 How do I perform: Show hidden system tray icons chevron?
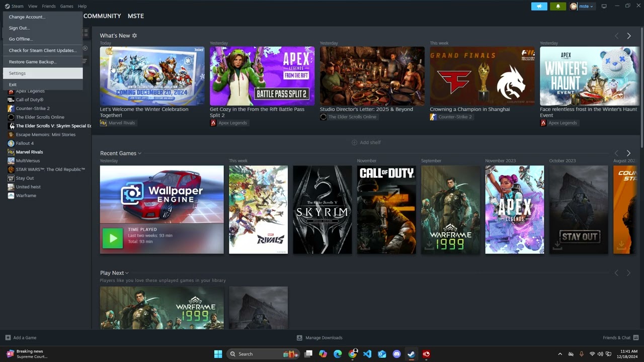point(560,354)
